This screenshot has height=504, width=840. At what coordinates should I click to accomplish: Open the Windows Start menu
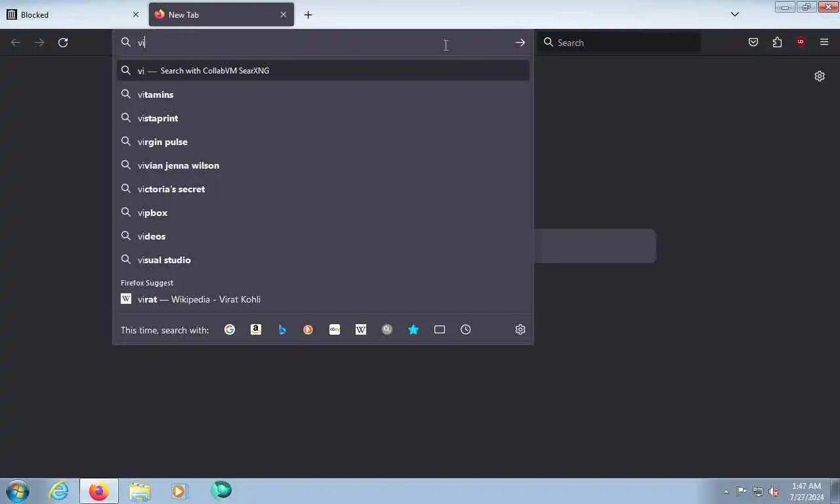tap(17, 491)
